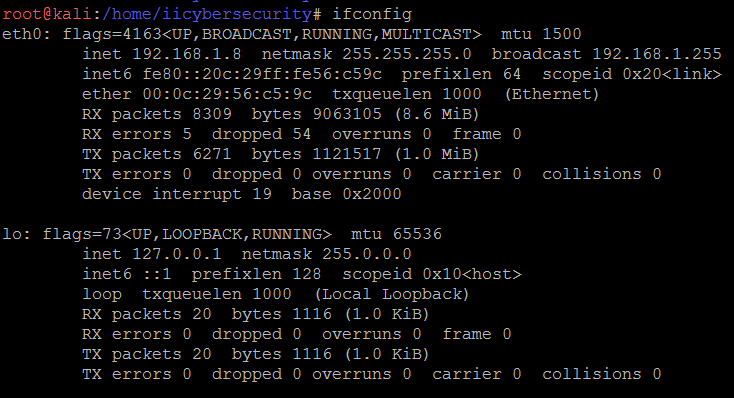Click the device interrupt 19 text
The width and height of the screenshot is (734, 398).
[x=177, y=194]
